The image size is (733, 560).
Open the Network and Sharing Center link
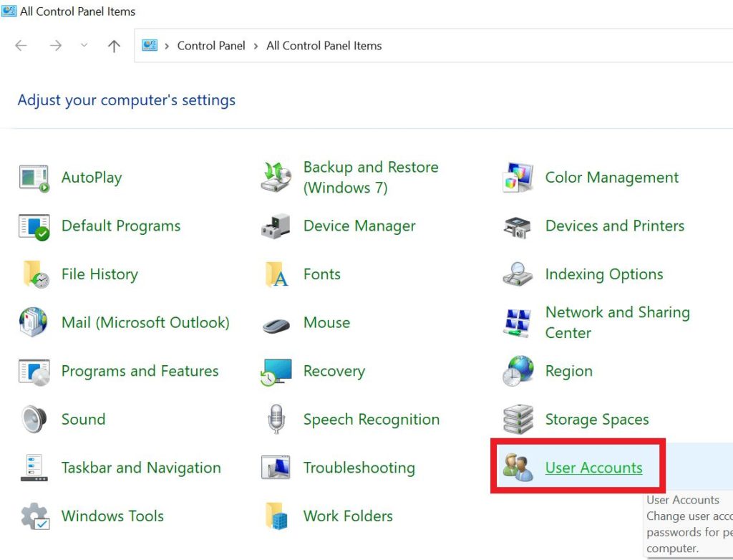[617, 322]
